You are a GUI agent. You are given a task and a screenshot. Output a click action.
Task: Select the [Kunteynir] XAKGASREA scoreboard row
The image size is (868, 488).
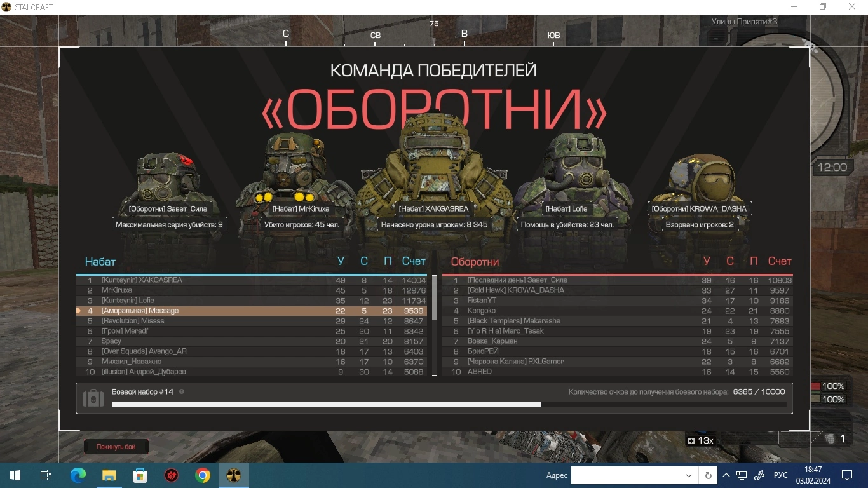pyautogui.click(x=252, y=280)
